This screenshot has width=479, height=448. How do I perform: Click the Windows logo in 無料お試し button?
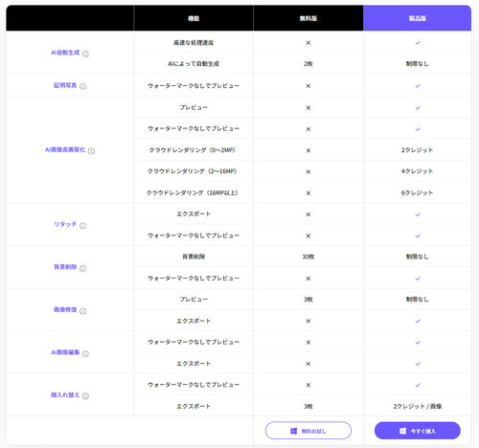[x=293, y=431]
